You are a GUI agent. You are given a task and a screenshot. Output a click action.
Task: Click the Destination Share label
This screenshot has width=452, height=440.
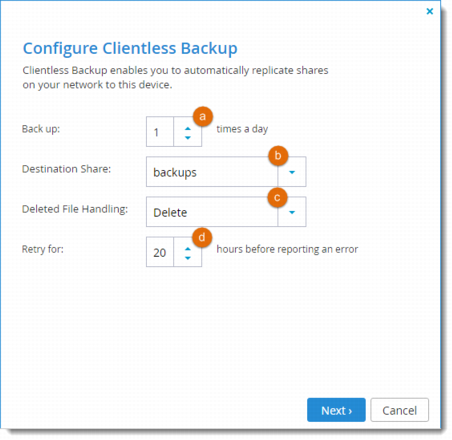coord(66,169)
